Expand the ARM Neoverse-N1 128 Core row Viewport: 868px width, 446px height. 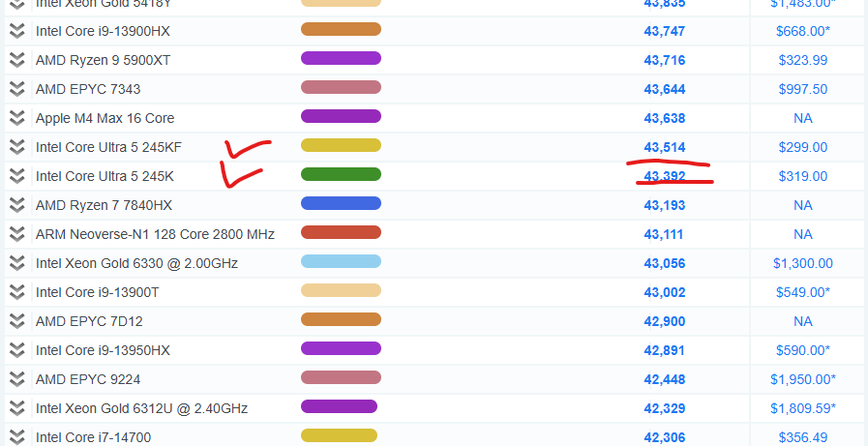coord(17,234)
